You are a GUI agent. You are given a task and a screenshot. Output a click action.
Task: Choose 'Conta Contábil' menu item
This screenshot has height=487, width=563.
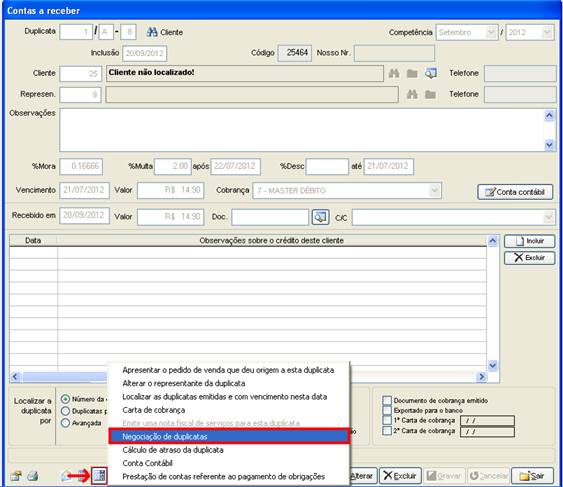pyautogui.click(x=229, y=463)
